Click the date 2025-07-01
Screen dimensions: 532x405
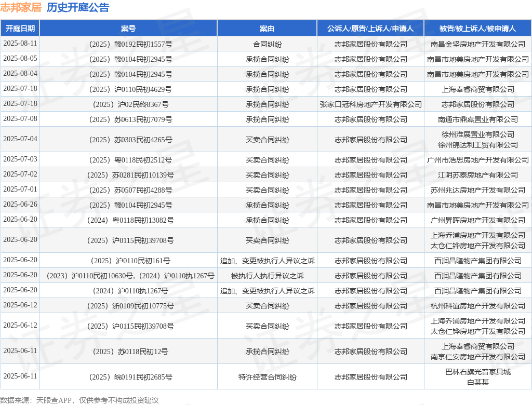click(x=20, y=189)
